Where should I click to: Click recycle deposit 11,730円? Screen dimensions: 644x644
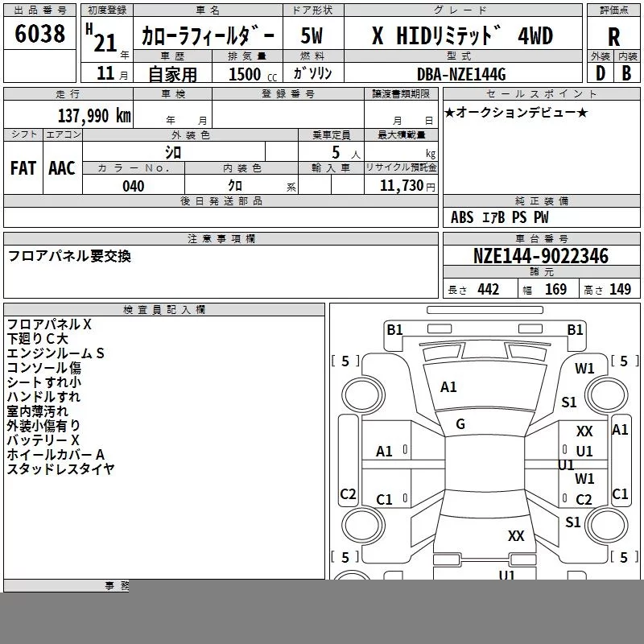click(x=407, y=186)
